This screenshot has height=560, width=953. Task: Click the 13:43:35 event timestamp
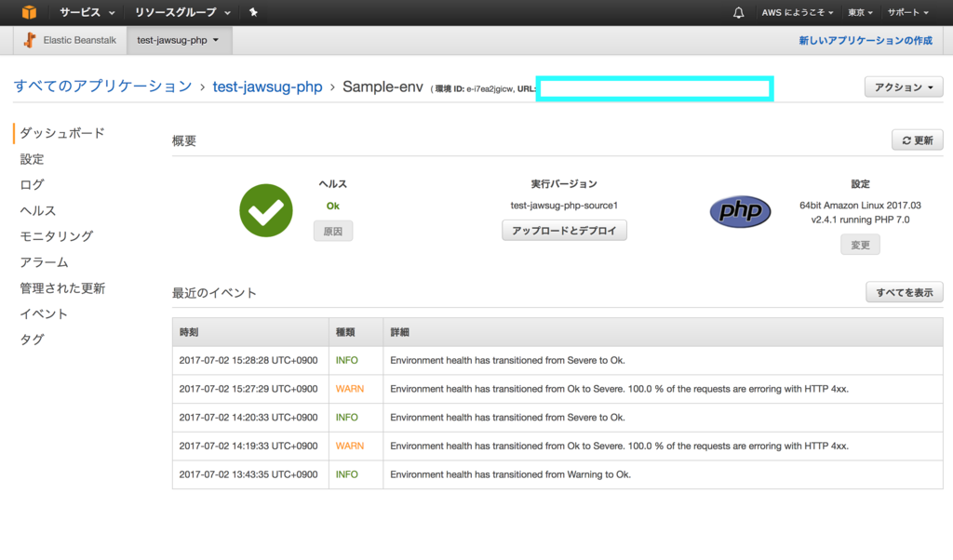click(248, 474)
